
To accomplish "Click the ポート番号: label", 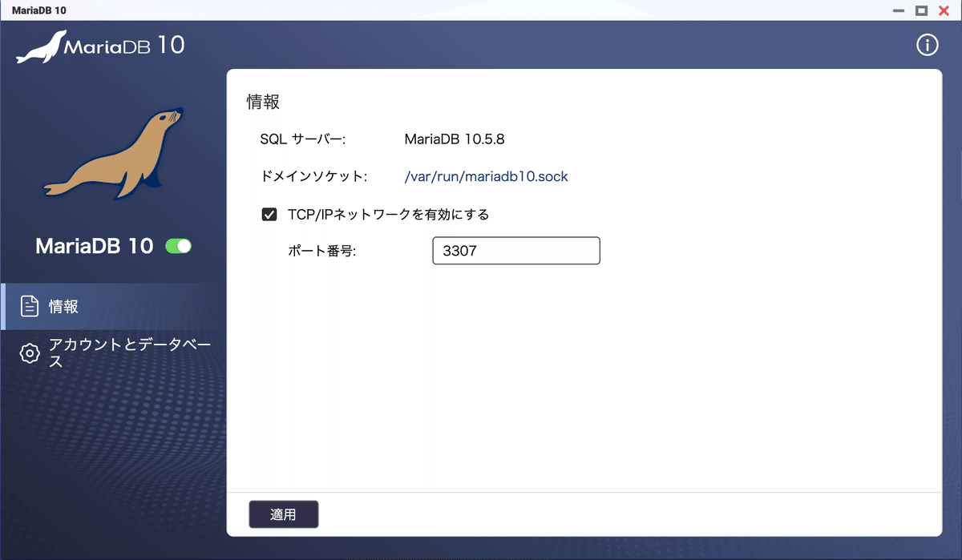I will click(x=321, y=251).
